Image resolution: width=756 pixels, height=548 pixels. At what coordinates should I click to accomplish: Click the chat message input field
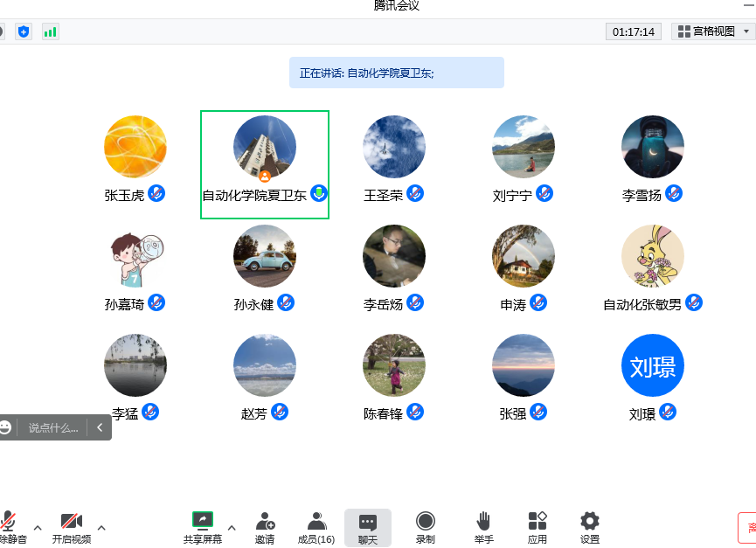[x=52, y=427]
